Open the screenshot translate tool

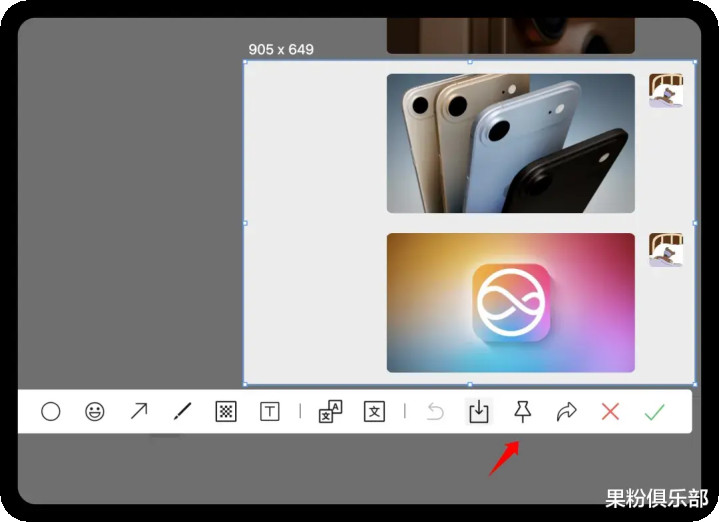330,411
